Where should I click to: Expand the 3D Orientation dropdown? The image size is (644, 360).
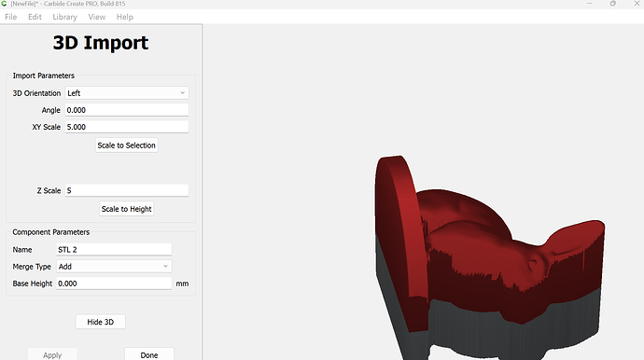coord(127,93)
